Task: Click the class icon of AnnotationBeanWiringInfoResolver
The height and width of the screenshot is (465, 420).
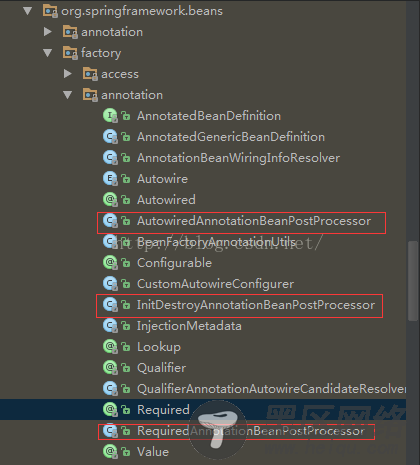Action: (110, 158)
